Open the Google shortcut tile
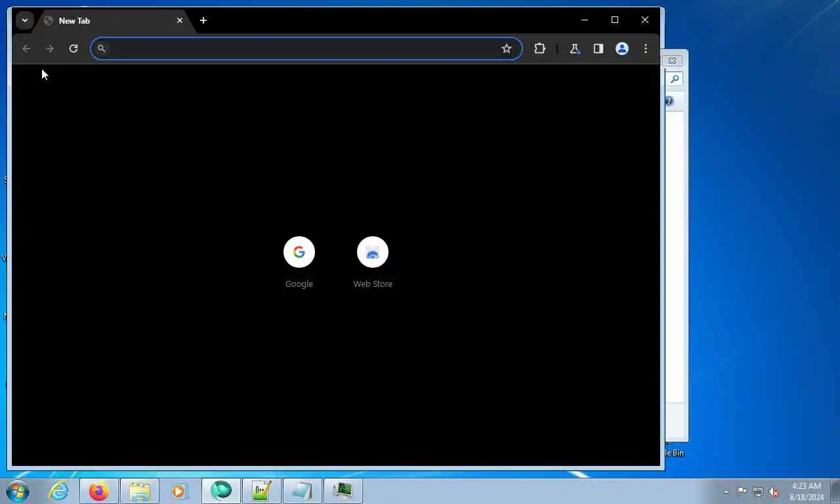The image size is (840, 504). click(x=299, y=252)
